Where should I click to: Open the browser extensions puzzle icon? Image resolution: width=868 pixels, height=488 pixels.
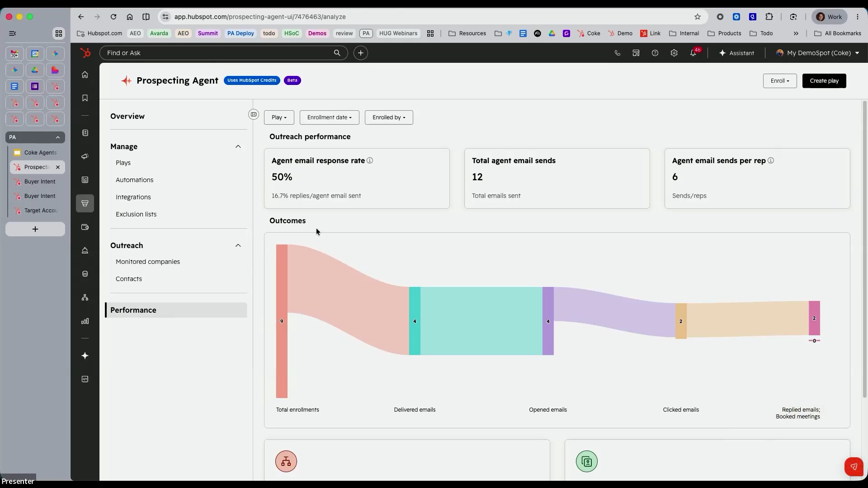tap(769, 17)
